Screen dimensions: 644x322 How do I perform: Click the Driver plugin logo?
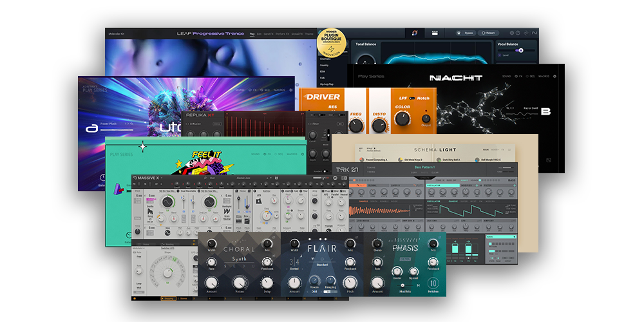[323, 97]
